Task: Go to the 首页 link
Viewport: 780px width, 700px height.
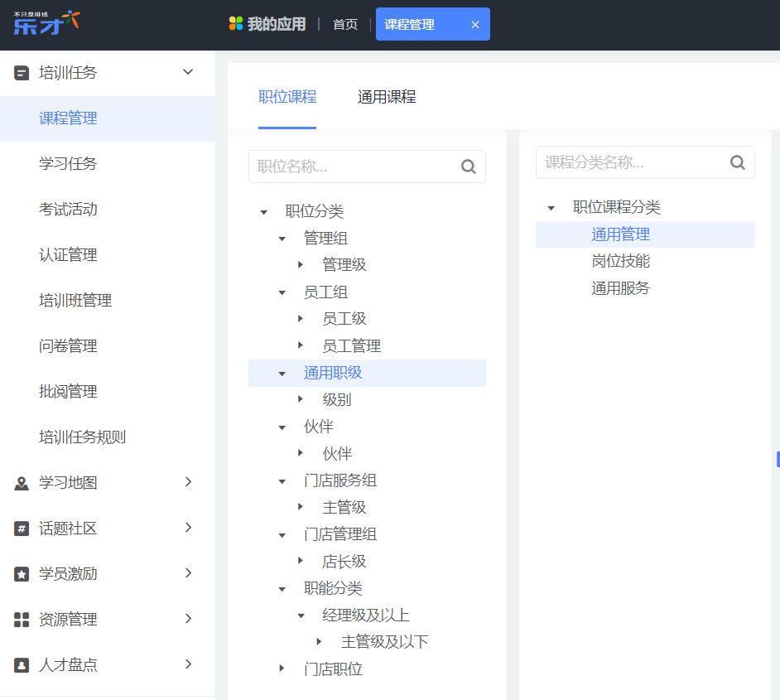Action: pyautogui.click(x=345, y=25)
